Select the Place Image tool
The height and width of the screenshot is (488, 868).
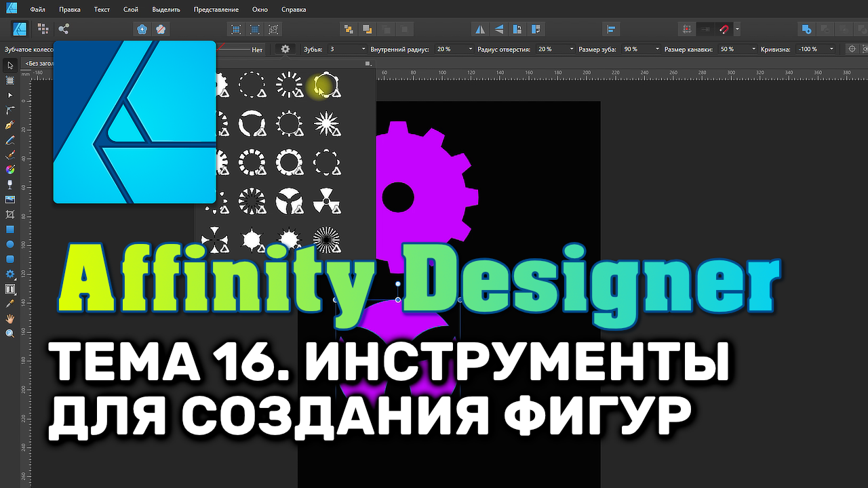click(x=10, y=199)
